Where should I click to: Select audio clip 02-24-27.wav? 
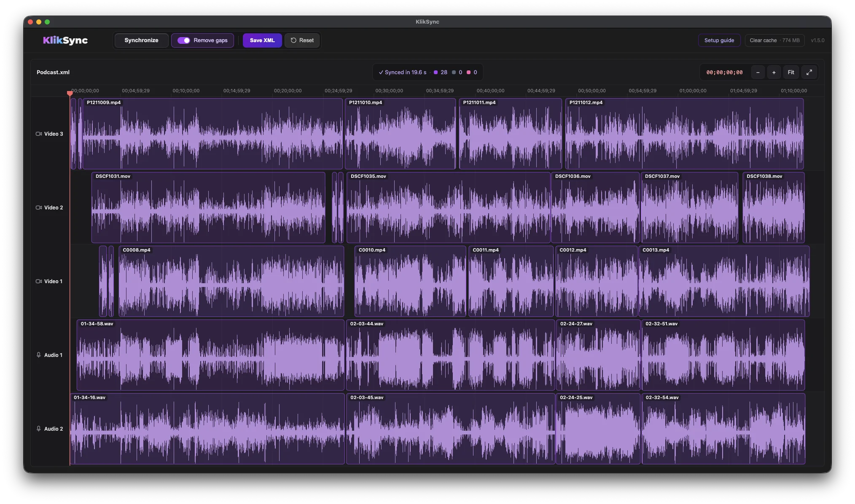coord(598,355)
